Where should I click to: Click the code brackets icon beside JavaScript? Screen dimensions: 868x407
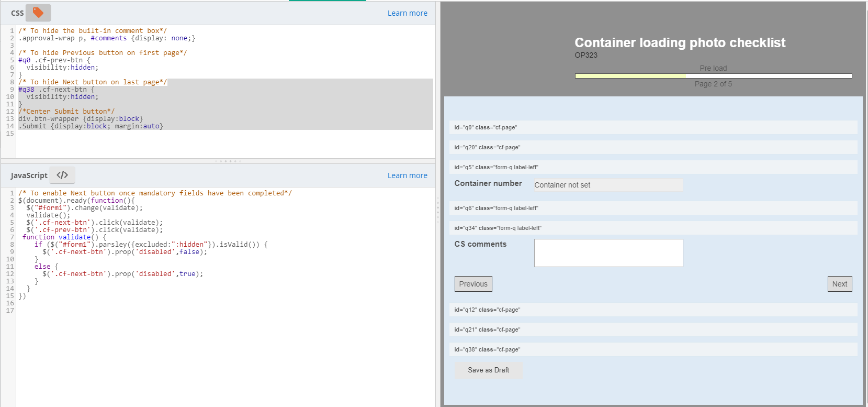pos(62,175)
